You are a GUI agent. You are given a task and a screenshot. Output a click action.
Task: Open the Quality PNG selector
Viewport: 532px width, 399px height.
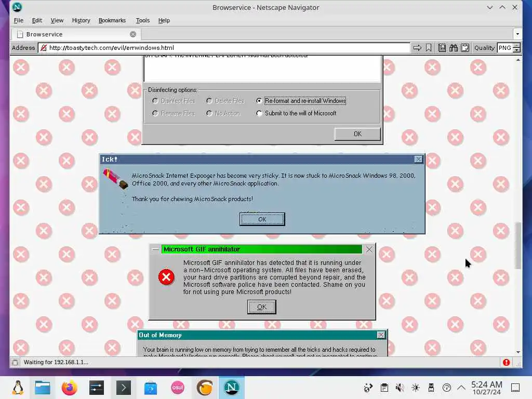tap(509, 48)
